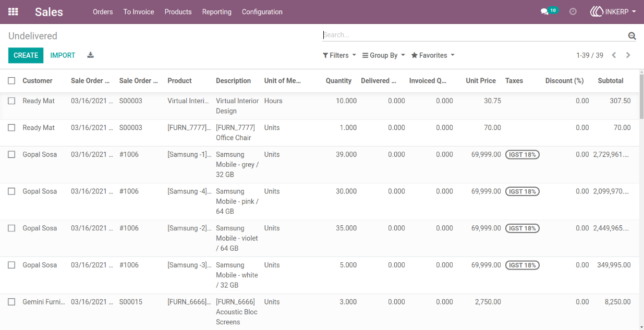644x330 pixels.
Task: Go to next page arrow
Action: coord(628,55)
